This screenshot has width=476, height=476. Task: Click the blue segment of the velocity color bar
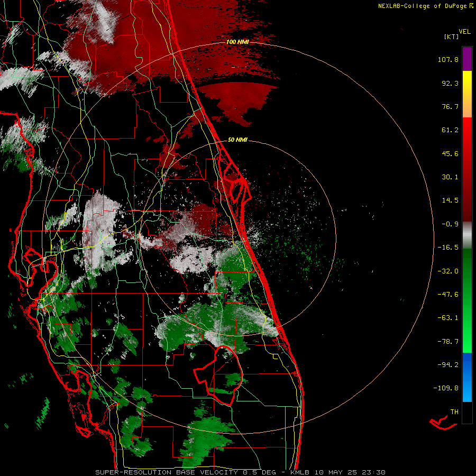coord(467,377)
